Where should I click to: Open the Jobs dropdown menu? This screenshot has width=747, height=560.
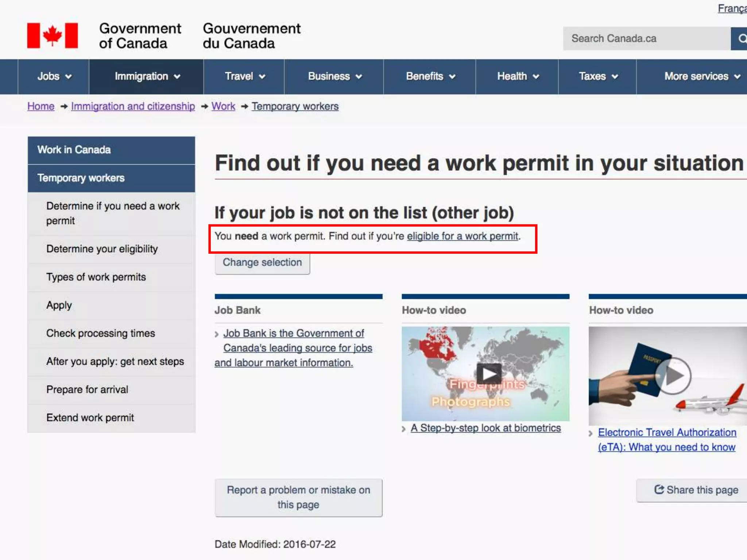point(54,77)
